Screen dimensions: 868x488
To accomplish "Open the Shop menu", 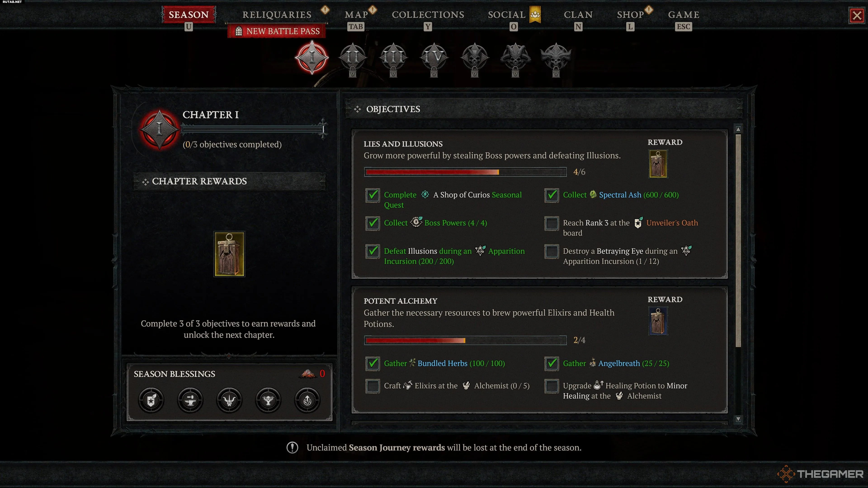I will pos(630,15).
